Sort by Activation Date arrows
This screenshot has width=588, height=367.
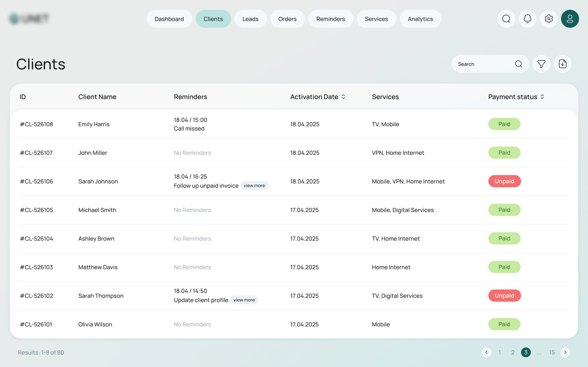[343, 97]
